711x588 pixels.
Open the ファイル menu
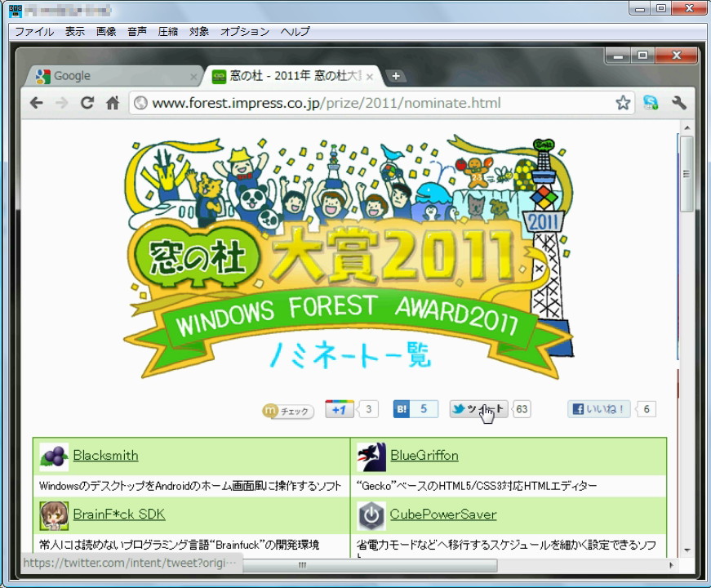click(x=34, y=31)
